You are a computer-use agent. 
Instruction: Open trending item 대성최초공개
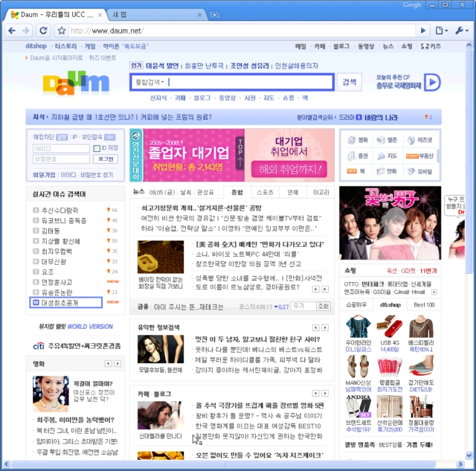(x=59, y=303)
